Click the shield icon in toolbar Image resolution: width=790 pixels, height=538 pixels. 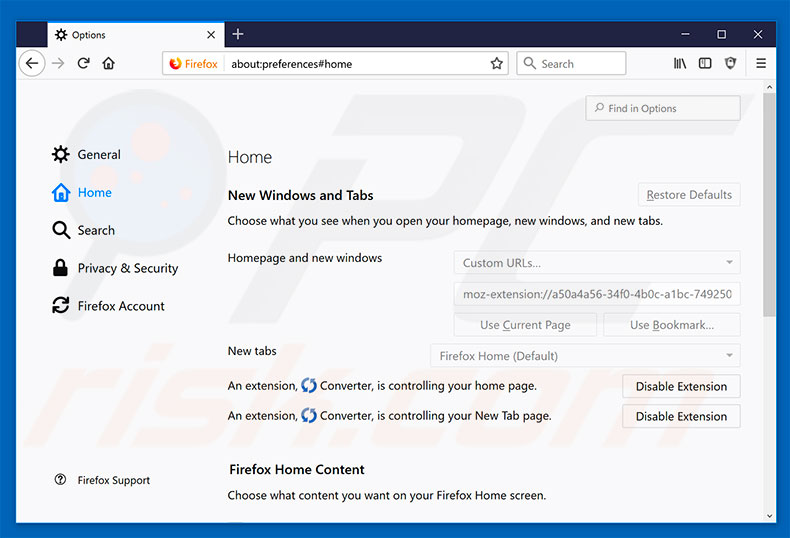pyautogui.click(x=730, y=63)
